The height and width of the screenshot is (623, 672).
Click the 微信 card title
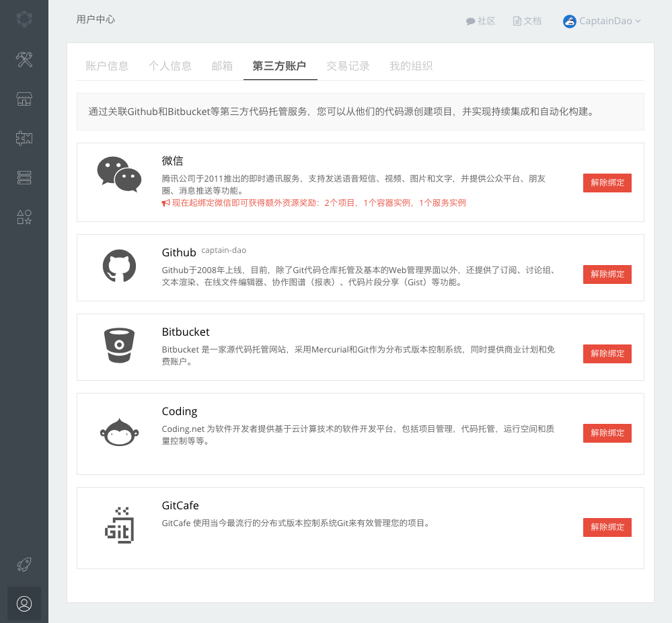click(x=172, y=161)
